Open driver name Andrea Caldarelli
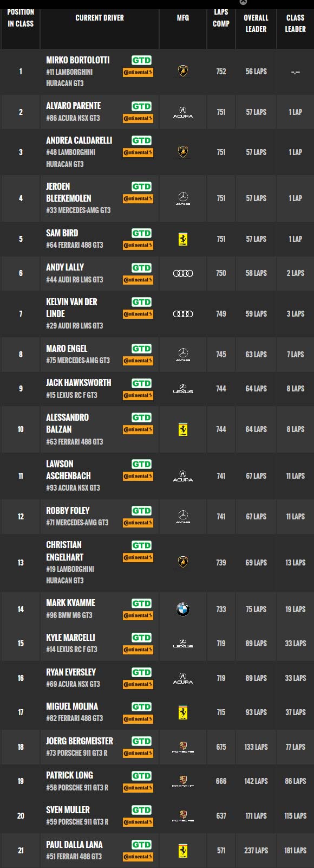The width and height of the screenshot is (314, 868). click(79, 140)
